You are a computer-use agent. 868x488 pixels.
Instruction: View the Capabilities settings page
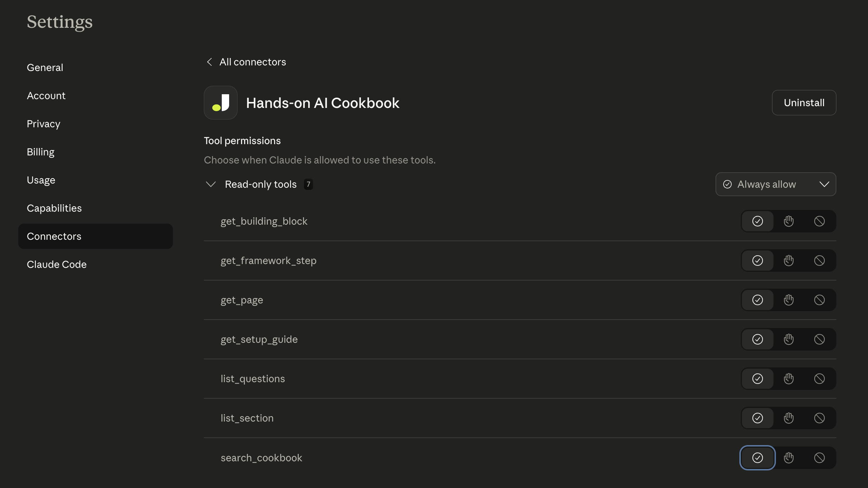pyautogui.click(x=54, y=208)
